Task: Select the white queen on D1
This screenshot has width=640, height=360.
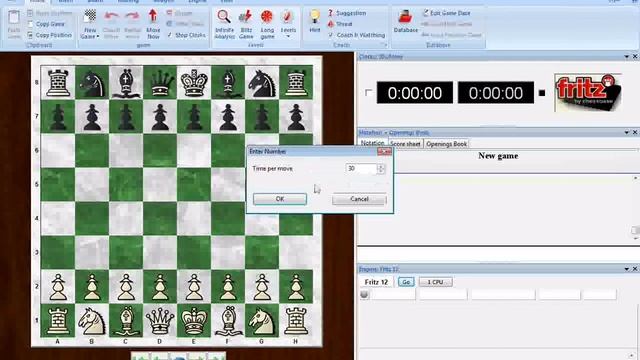Action: coord(160,320)
